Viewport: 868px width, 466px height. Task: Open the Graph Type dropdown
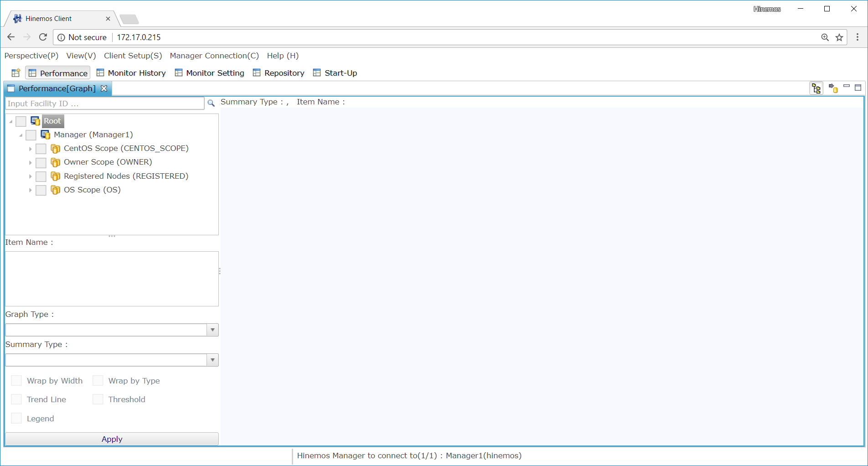[212, 330]
